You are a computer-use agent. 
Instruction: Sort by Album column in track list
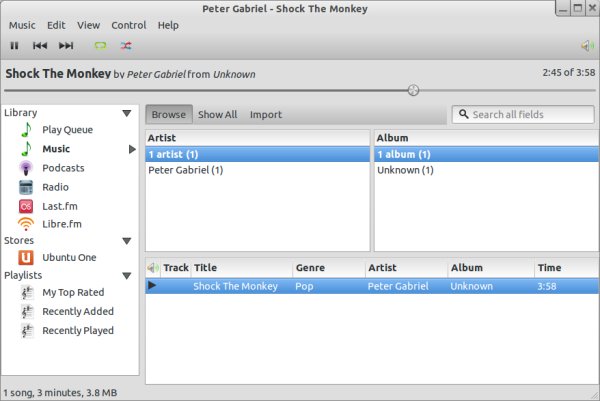tap(491, 268)
